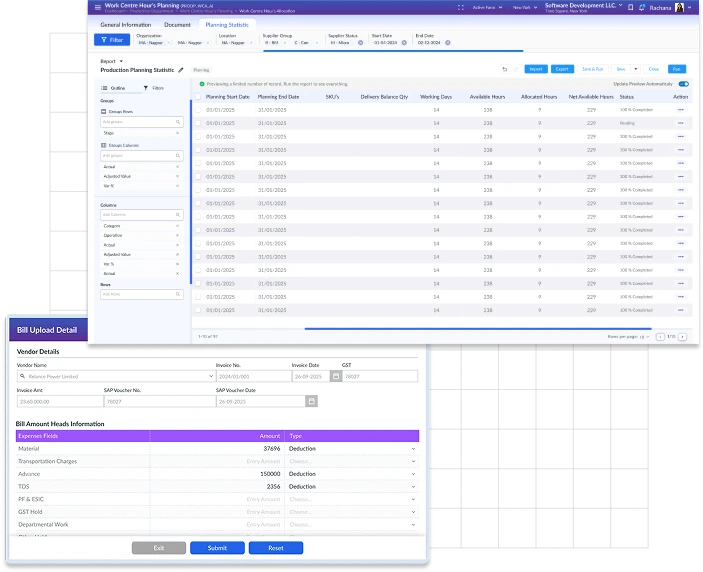Expand the Vendor Name dropdown
This screenshot has width=703, height=572.
tap(210, 377)
